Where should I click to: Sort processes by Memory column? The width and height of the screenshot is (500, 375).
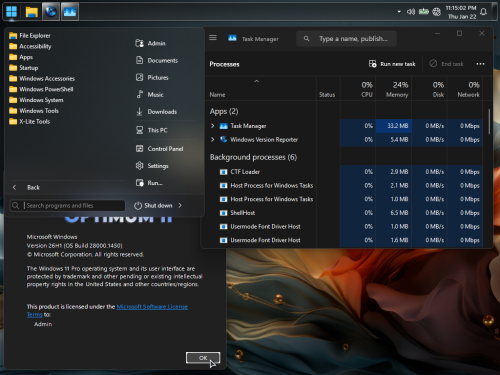(397, 89)
